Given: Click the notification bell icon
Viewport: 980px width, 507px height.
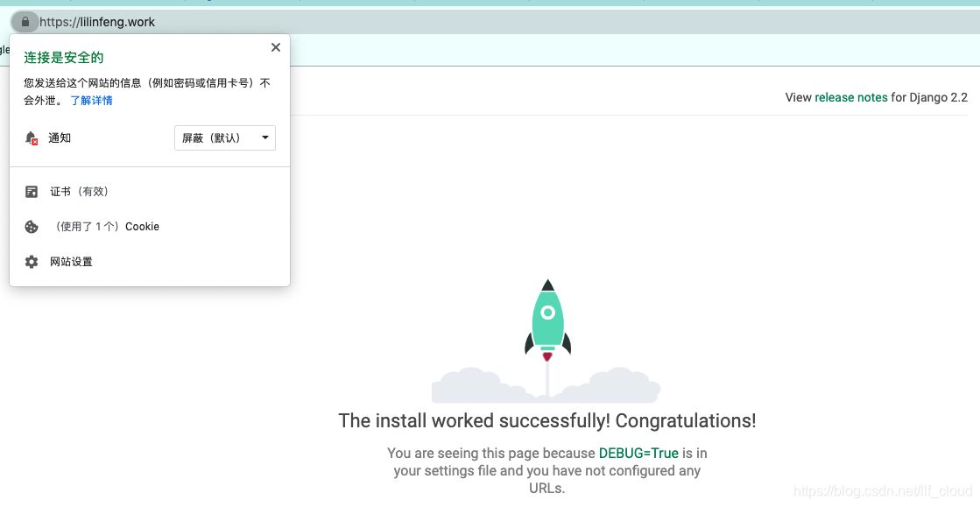Looking at the screenshot, I should [32, 138].
